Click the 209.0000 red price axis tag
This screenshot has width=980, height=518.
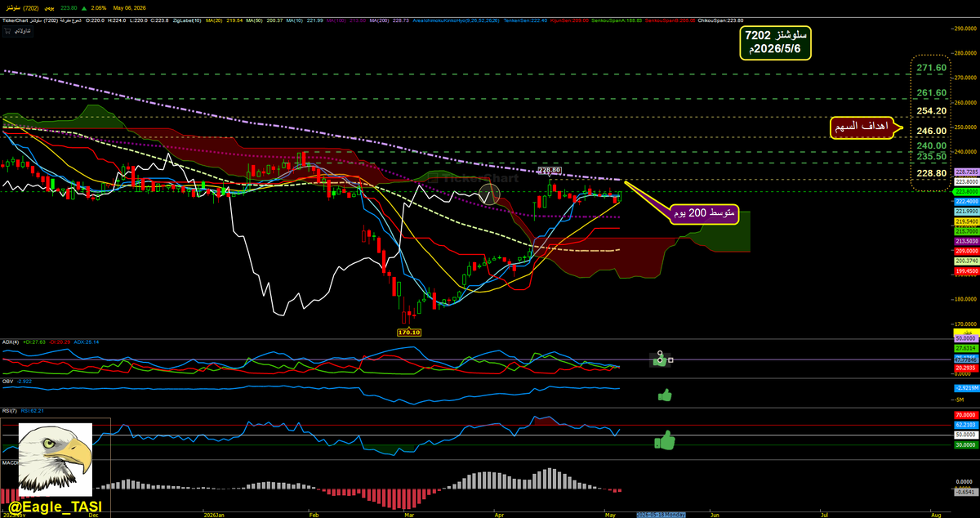[967, 251]
